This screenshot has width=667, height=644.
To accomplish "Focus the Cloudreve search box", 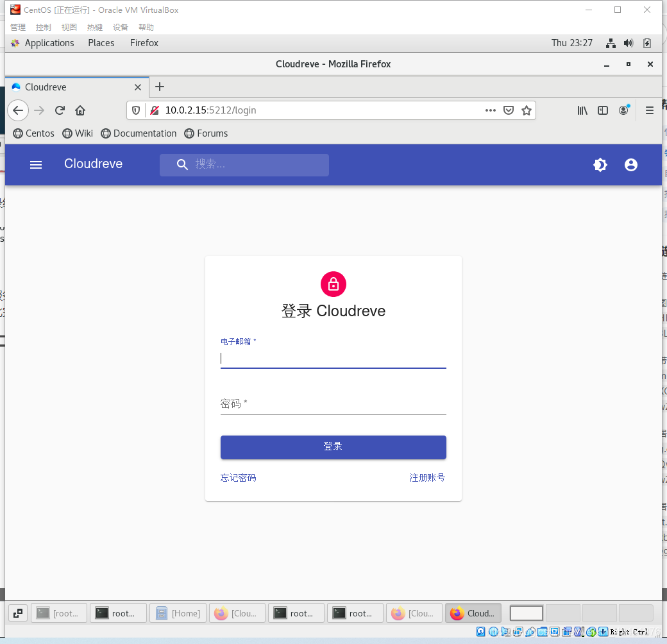I will [244, 165].
